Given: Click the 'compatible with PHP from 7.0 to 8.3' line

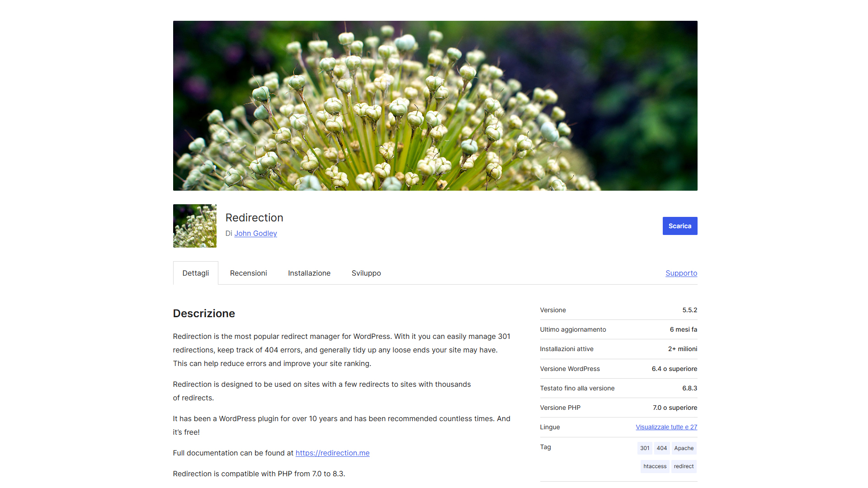Looking at the screenshot, I should (x=259, y=474).
